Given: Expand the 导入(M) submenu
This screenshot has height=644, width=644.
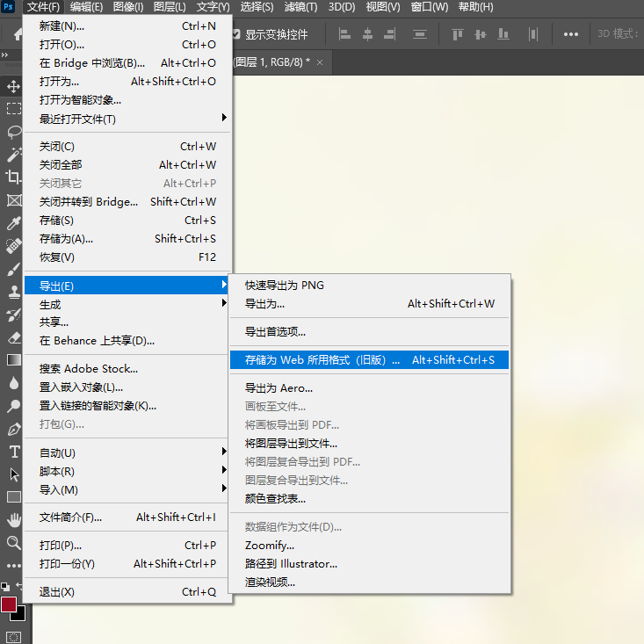Looking at the screenshot, I should pos(127,489).
